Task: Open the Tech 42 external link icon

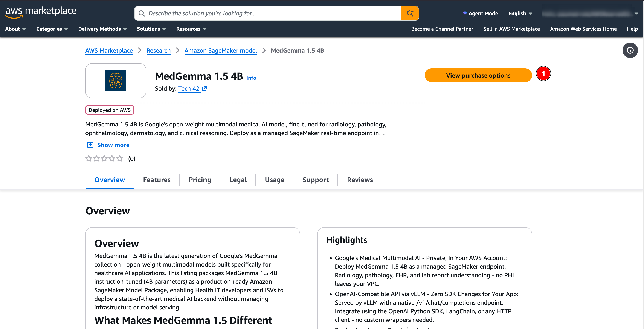Action: click(204, 88)
